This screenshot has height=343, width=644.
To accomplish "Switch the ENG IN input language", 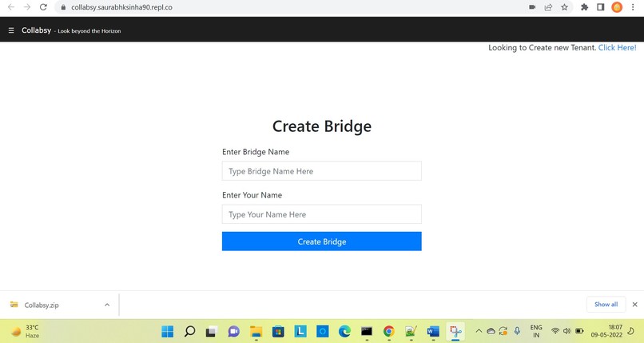I will click(x=536, y=331).
